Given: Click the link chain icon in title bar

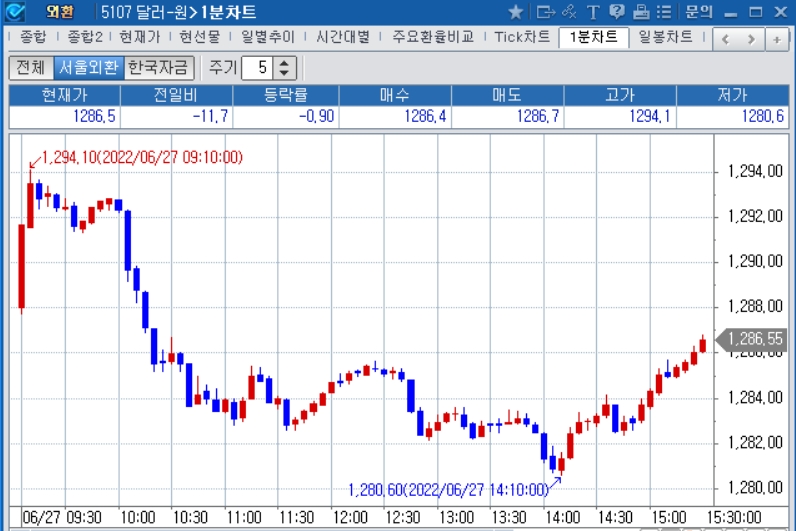Looking at the screenshot, I should (x=570, y=12).
